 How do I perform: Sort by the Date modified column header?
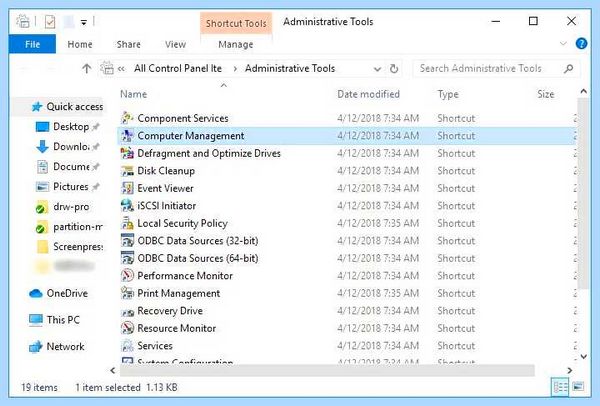[x=368, y=94]
